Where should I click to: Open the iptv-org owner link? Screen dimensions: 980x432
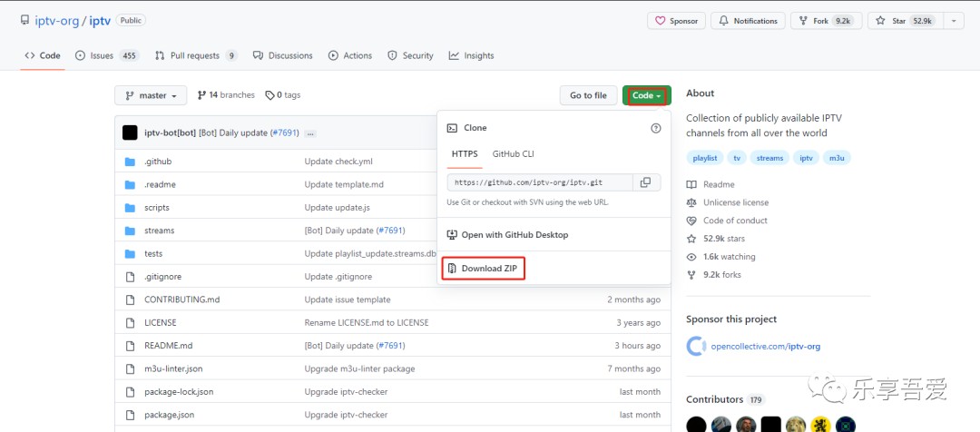(x=57, y=21)
